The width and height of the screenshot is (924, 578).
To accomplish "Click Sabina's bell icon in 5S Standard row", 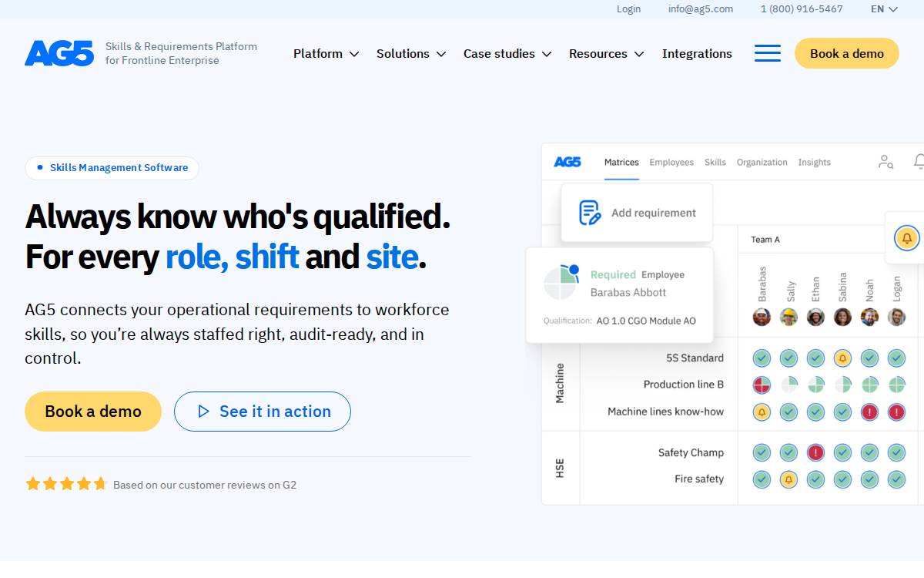I will (x=842, y=358).
